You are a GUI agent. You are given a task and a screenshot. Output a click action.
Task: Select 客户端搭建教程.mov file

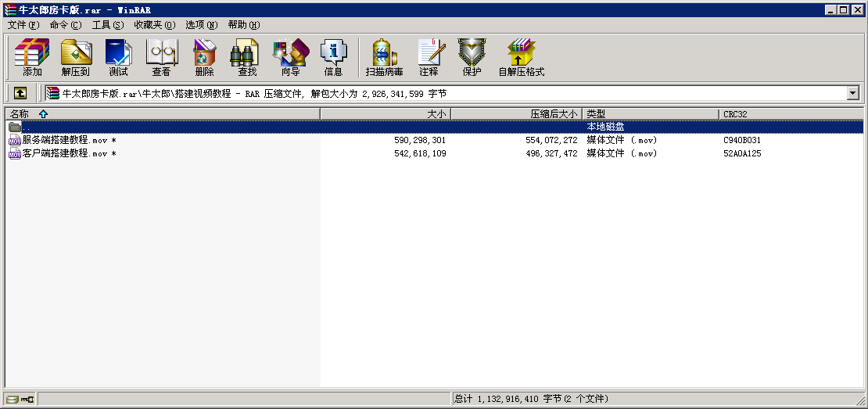(x=64, y=154)
